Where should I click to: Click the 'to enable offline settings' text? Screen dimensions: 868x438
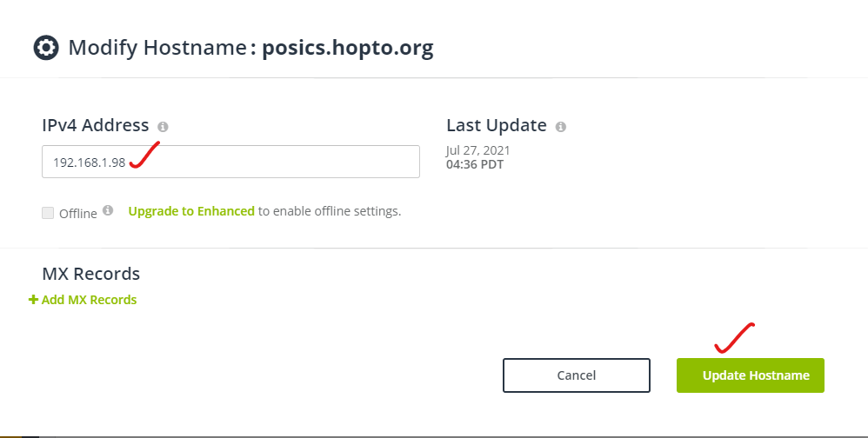pyautogui.click(x=330, y=210)
